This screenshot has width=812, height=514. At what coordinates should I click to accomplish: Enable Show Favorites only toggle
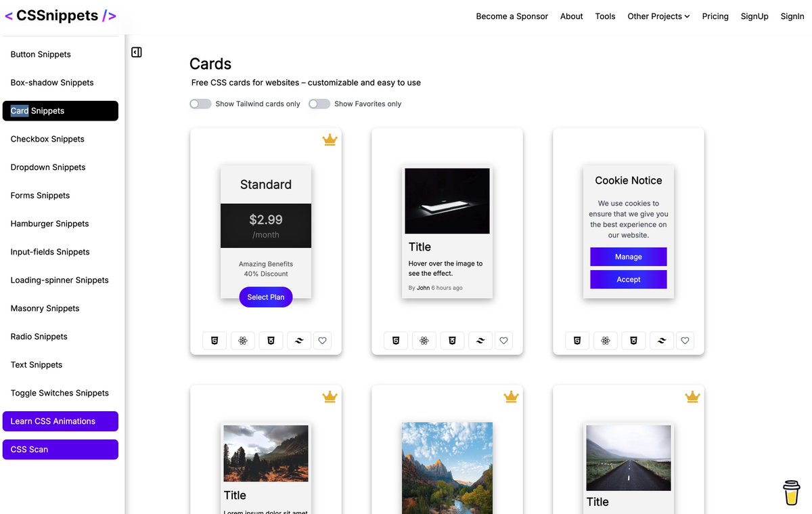point(319,104)
